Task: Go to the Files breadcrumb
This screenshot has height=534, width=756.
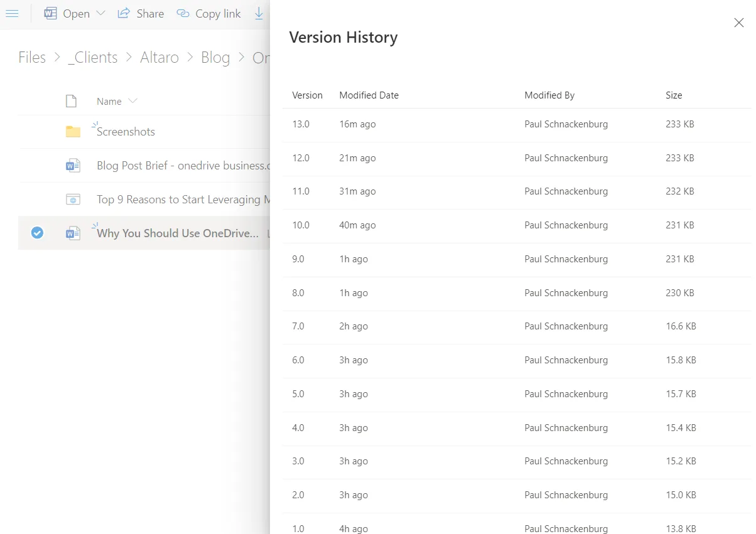Action: (32, 57)
